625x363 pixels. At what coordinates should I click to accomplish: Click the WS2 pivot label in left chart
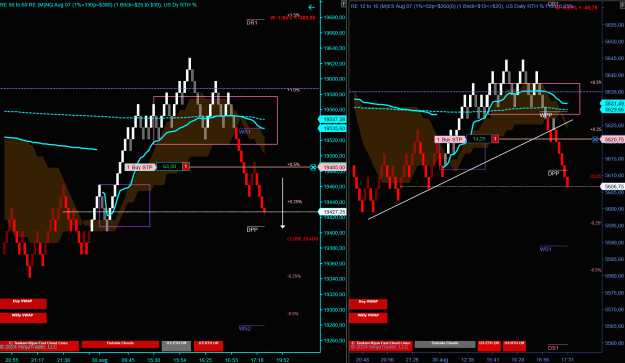pyautogui.click(x=245, y=328)
